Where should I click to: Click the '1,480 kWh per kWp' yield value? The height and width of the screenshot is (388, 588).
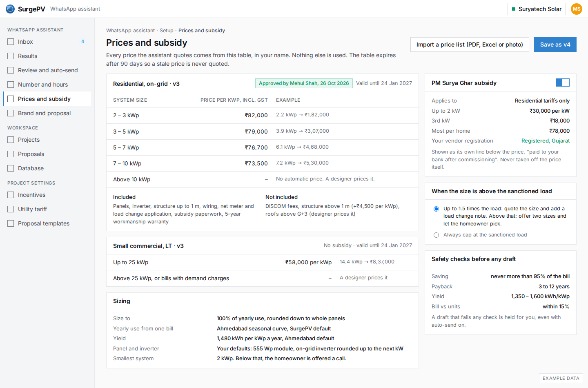coord(276,339)
